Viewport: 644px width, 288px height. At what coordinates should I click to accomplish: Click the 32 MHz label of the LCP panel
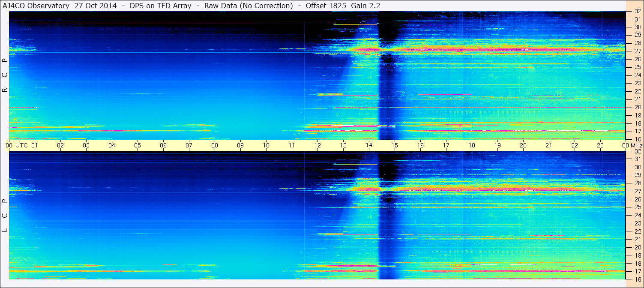tap(638, 151)
